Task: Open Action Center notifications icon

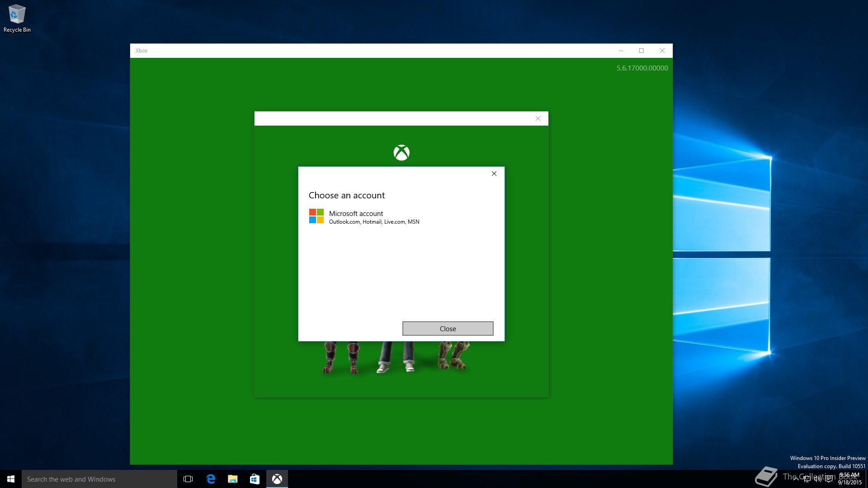Action: 829,479
